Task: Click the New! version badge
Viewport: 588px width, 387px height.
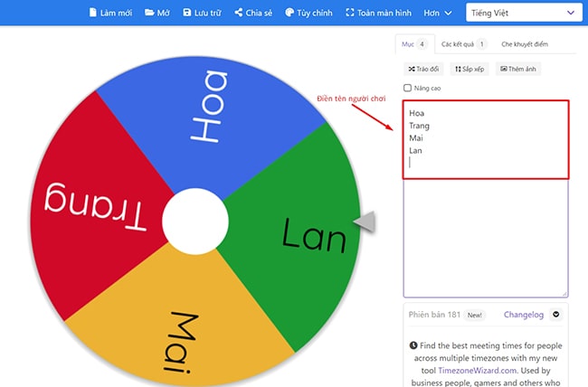Action: (x=474, y=315)
